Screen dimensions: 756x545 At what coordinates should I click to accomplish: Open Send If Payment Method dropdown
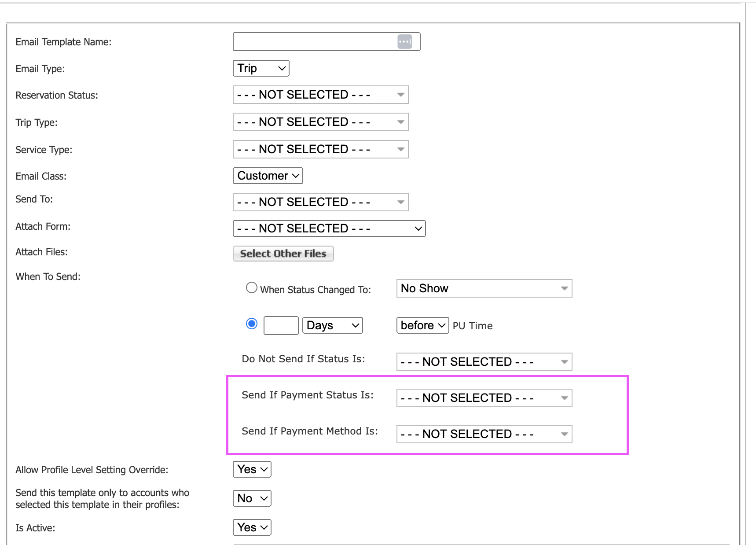(x=484, y=434)
